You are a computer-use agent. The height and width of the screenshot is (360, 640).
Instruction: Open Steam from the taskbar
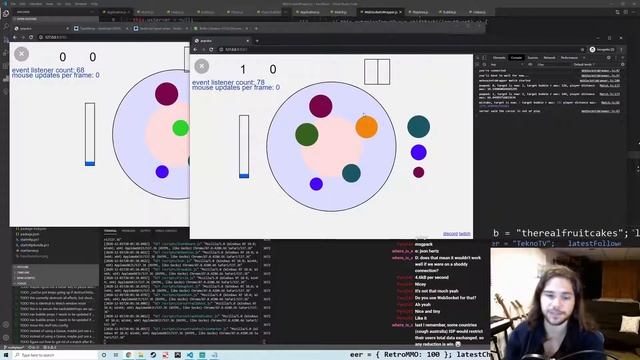click(x=153, y=355)
